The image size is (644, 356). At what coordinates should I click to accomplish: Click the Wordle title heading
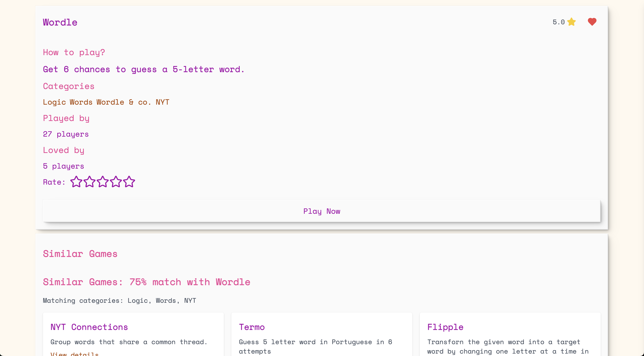60,22
